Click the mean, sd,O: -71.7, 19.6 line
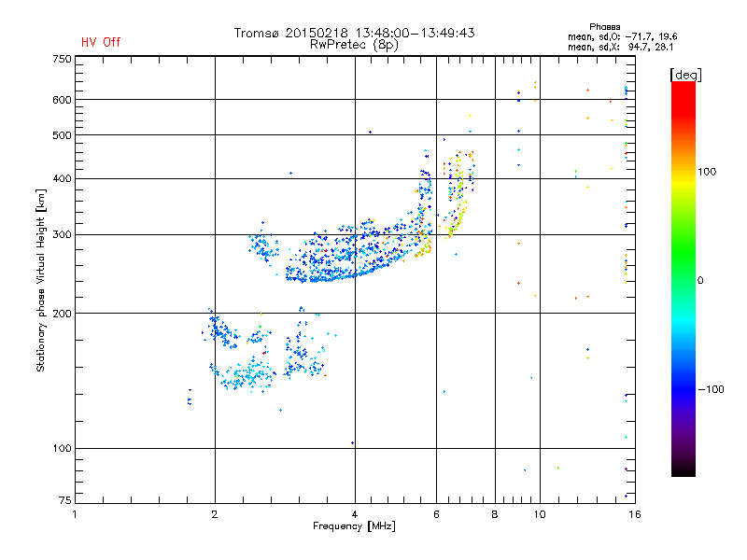 pos(622,36)
